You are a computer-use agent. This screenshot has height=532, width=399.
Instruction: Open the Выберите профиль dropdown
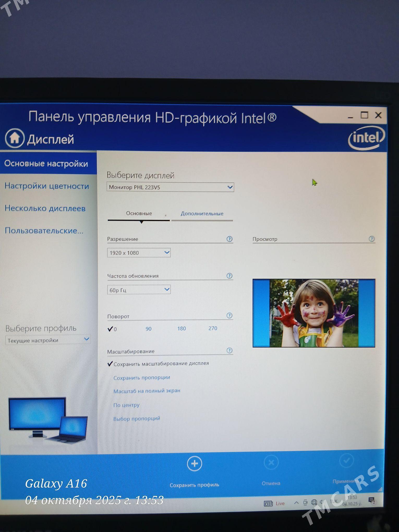tap(48, 340)
